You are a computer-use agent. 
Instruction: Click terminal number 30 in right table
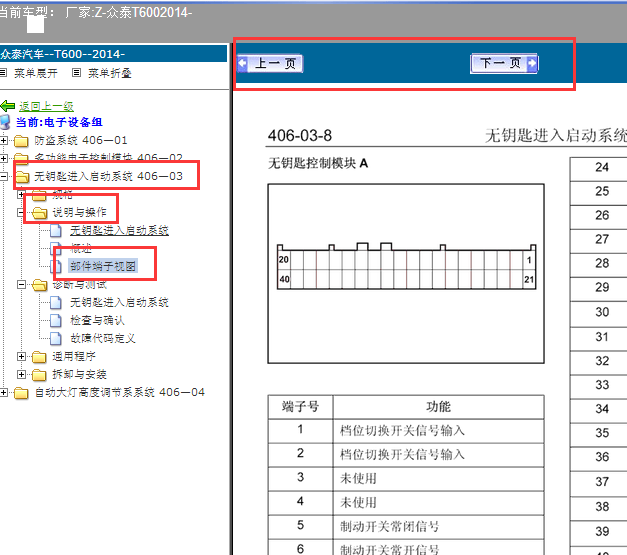[602, 312]
